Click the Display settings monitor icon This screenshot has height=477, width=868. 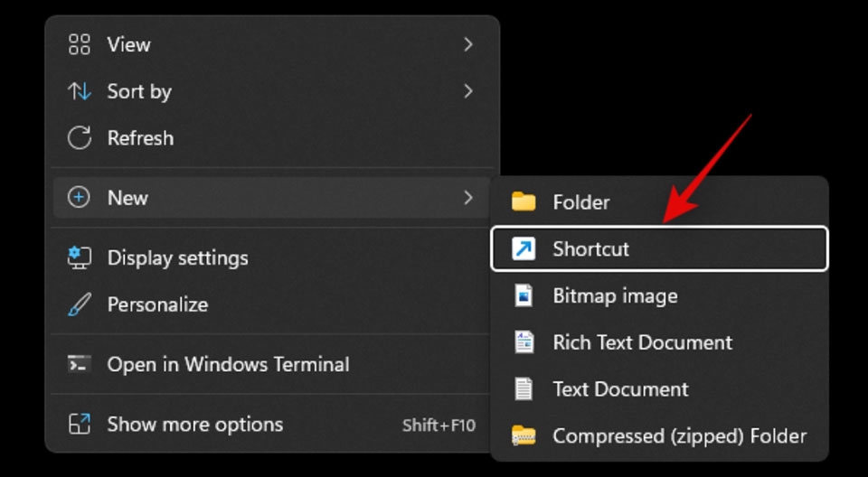[80, 257]
